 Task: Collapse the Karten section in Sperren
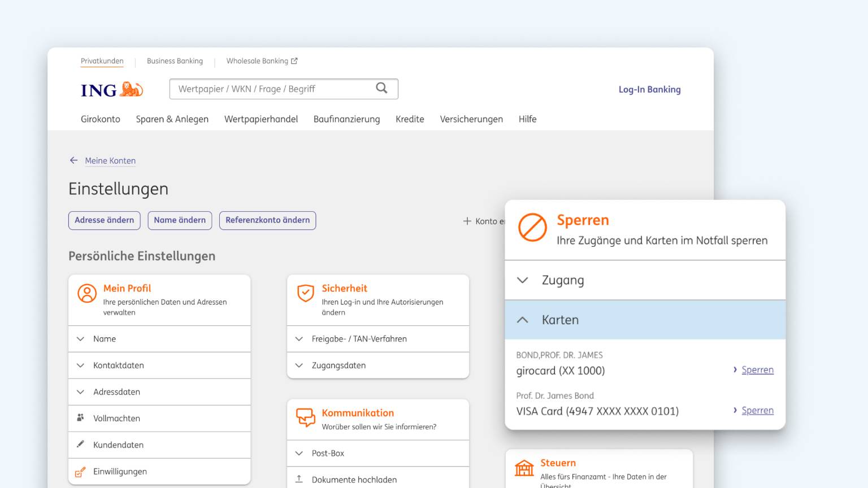pos(645,320)
